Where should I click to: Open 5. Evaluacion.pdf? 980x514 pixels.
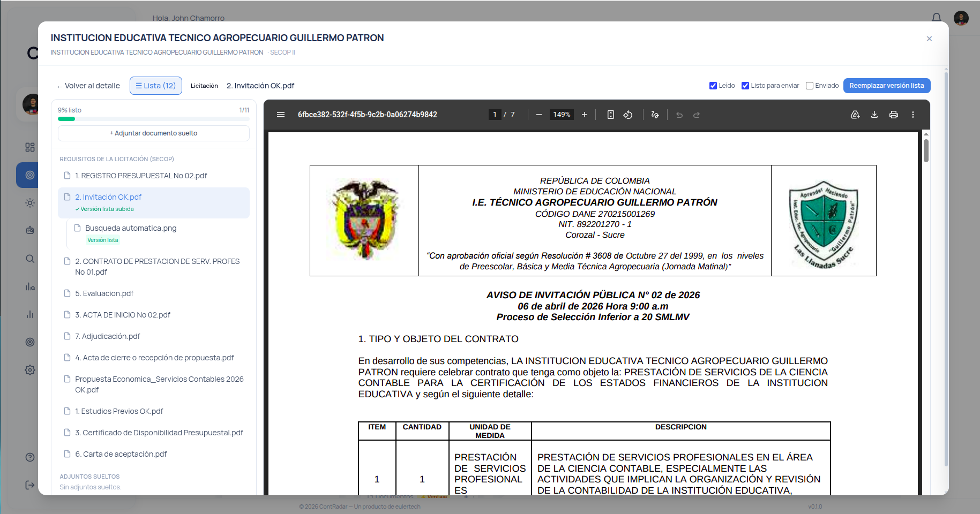(154, 293)
